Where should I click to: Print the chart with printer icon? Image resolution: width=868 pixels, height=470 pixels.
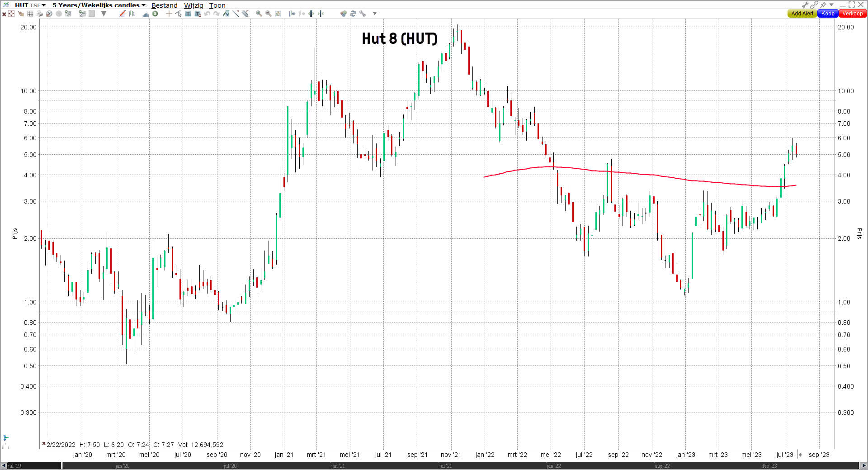(x=40, y=14)
